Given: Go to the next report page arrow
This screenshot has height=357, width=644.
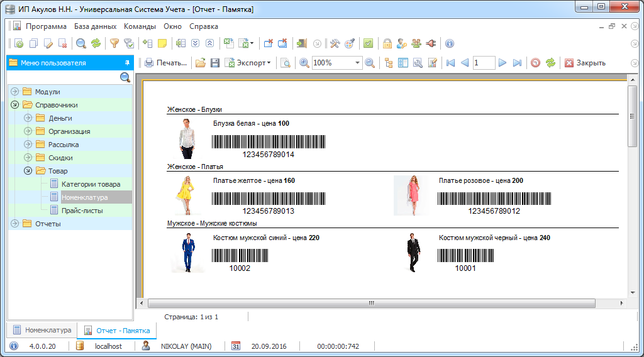Looking at the screenshot, I should coord(502,63).
